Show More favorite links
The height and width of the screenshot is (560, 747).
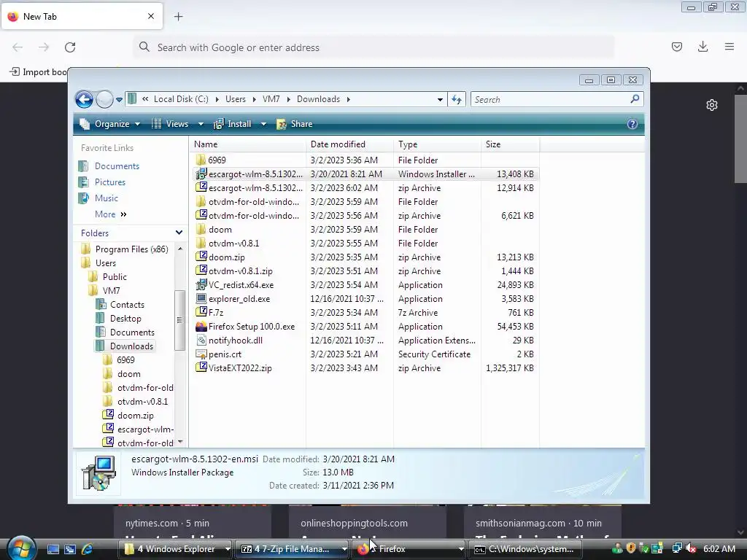click(111, 214)
